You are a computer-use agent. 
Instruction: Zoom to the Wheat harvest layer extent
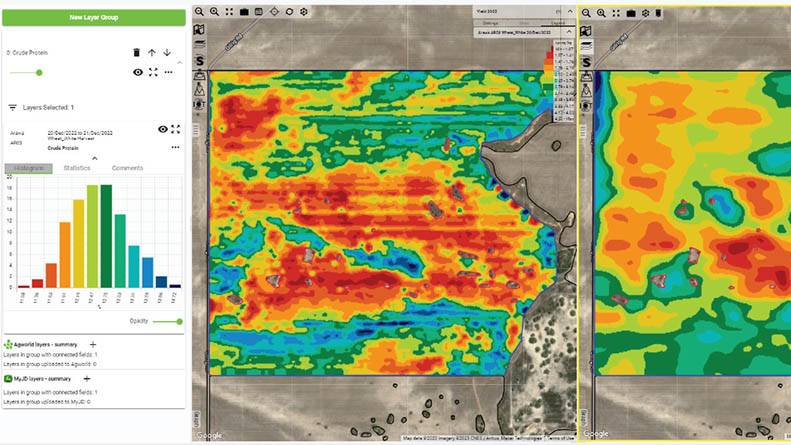(176, 129)
